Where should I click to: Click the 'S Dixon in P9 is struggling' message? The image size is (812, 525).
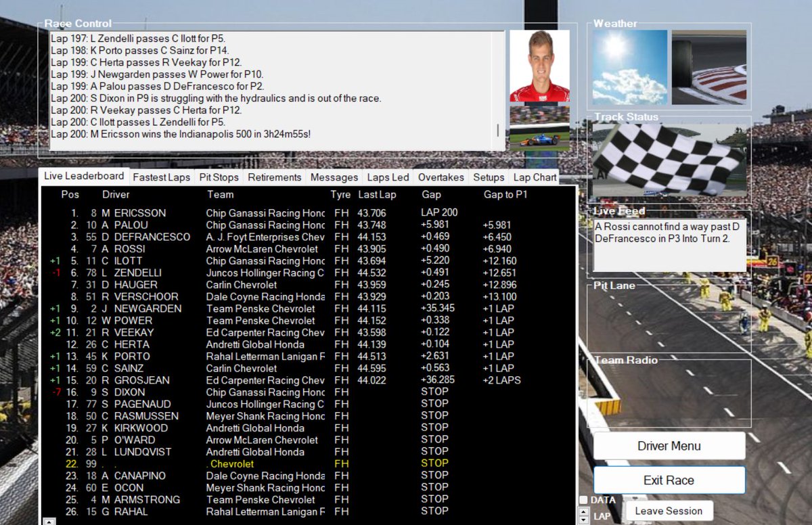tap(216, 99)
